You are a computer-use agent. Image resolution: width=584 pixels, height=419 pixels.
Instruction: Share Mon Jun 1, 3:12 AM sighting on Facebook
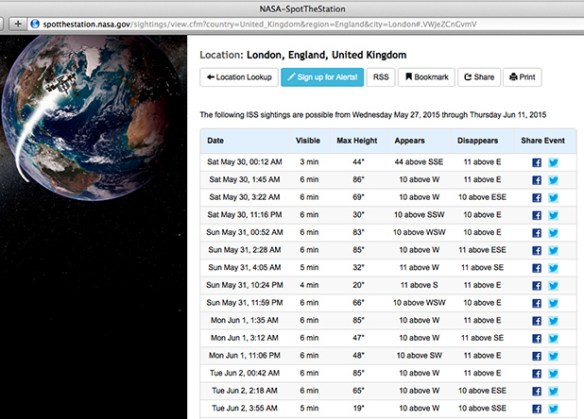pyautogui.click(x=537, y=339)
